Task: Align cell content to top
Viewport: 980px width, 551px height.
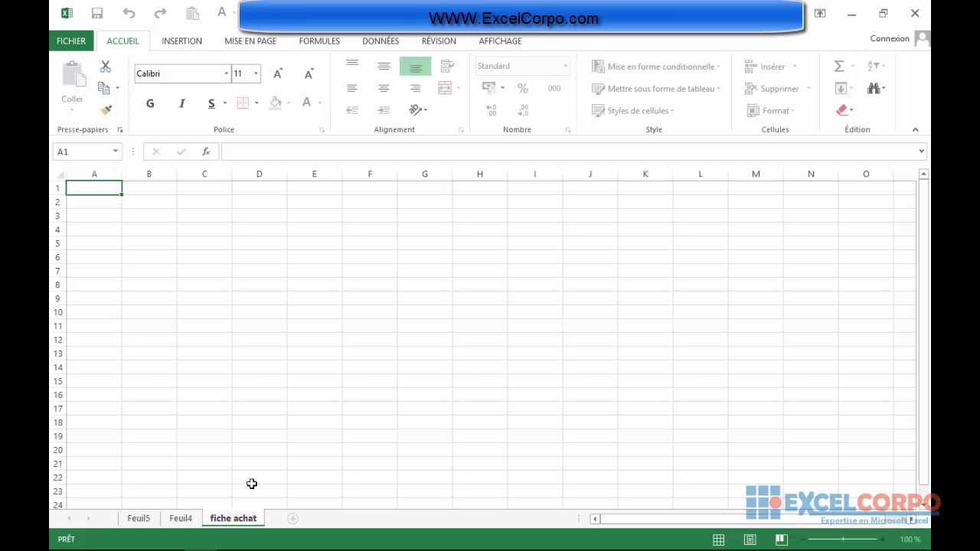Action: (x=352, y=66)
